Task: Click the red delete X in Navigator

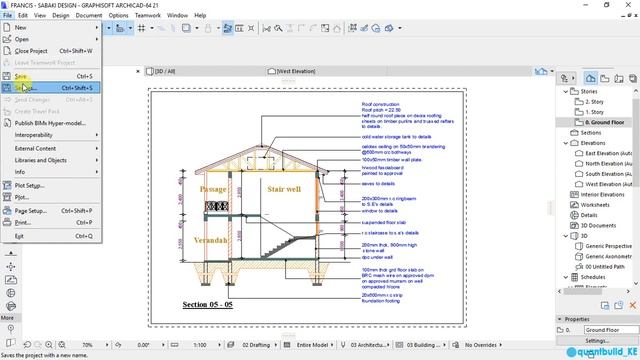Action: 633,305
